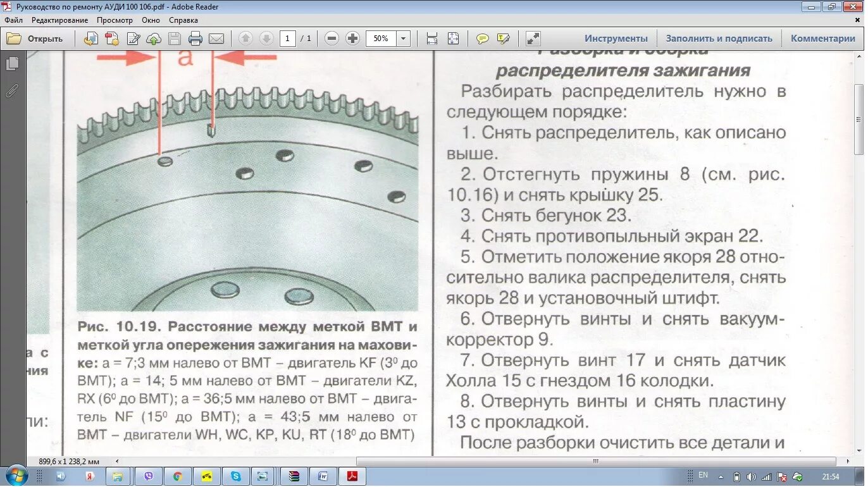Open the attachments paperclip panel
The width and height of the screenshot is (868, 487).
tap(12, 90)
